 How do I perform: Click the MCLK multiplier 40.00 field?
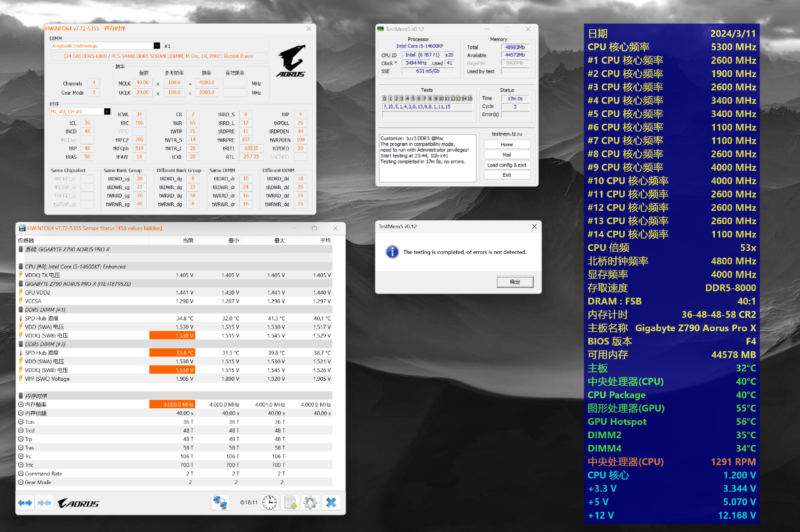point(142,83)
